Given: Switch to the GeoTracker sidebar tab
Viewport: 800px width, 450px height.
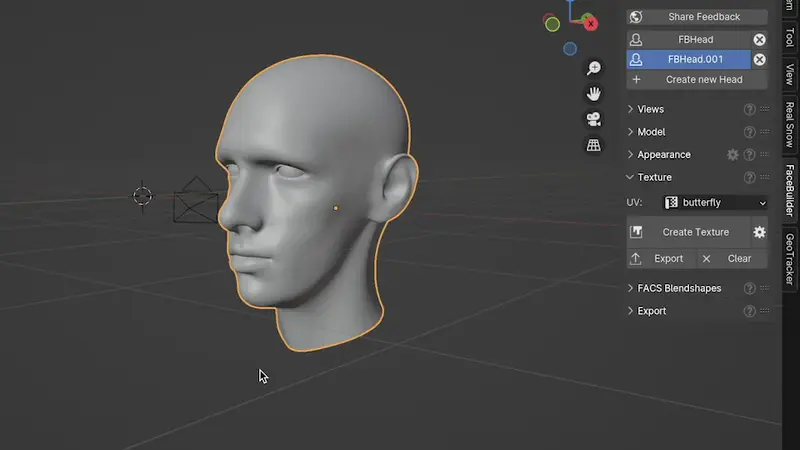Looking at the screenshot, I should (789, 259).
